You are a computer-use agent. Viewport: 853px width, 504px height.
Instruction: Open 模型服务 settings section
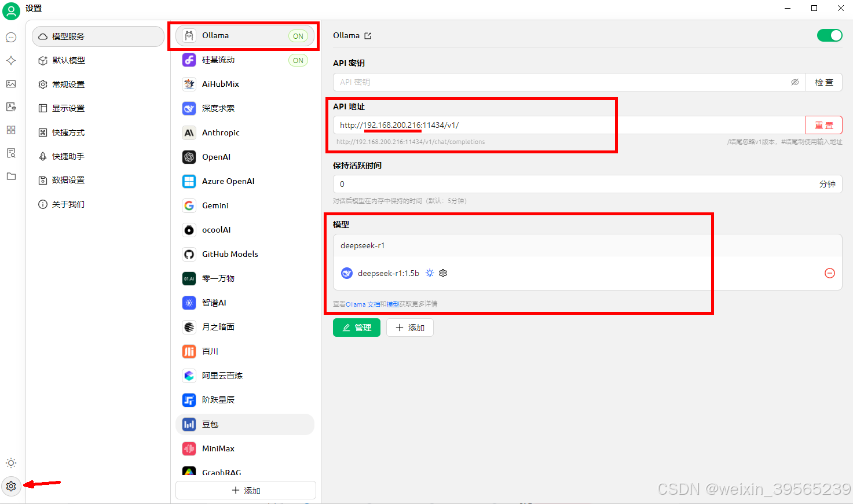[98, 36]
